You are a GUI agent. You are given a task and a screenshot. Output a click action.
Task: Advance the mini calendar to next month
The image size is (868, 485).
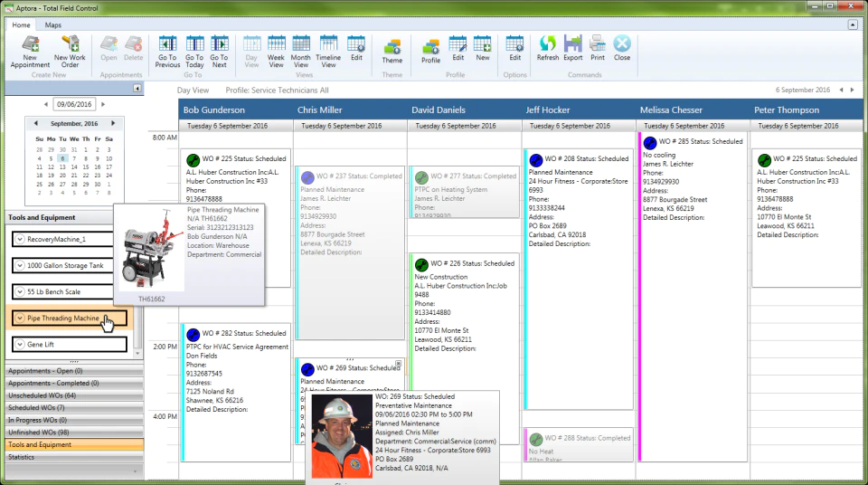tap(113, 123)
